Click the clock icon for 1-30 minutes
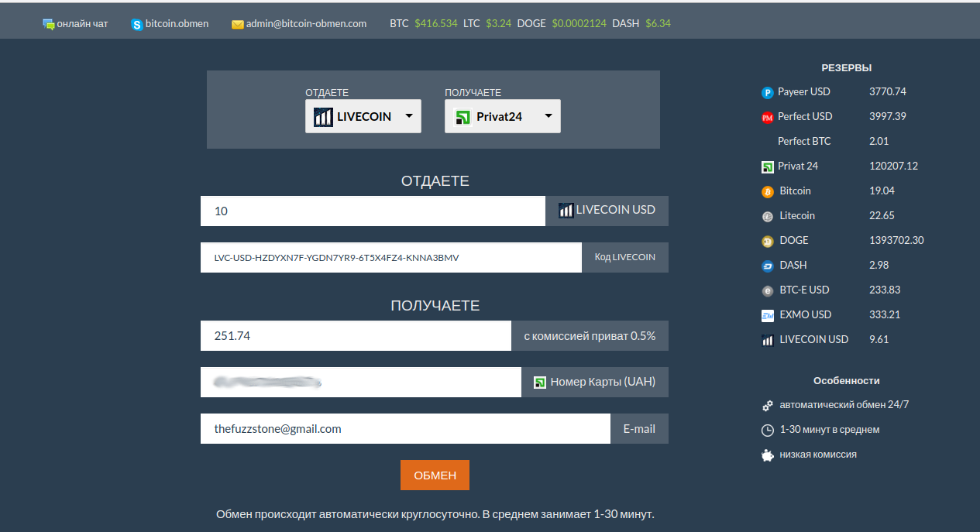 [x=768, y=430]
